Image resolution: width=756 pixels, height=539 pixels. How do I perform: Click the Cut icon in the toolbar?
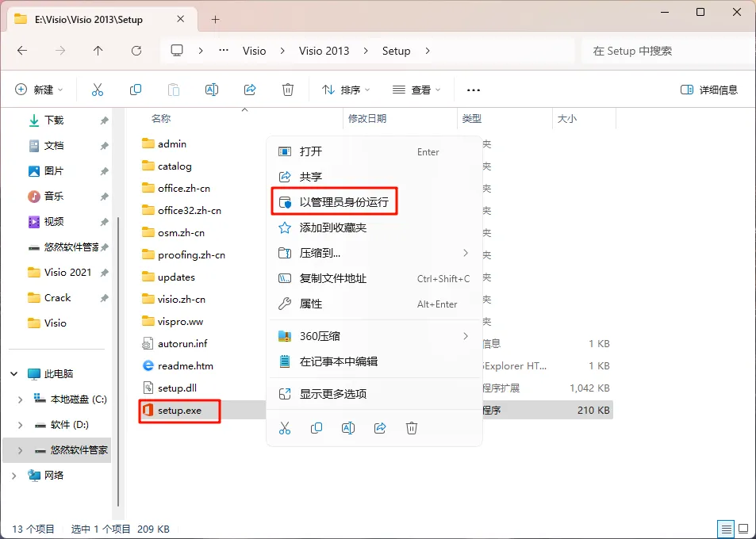pos(98,90)
